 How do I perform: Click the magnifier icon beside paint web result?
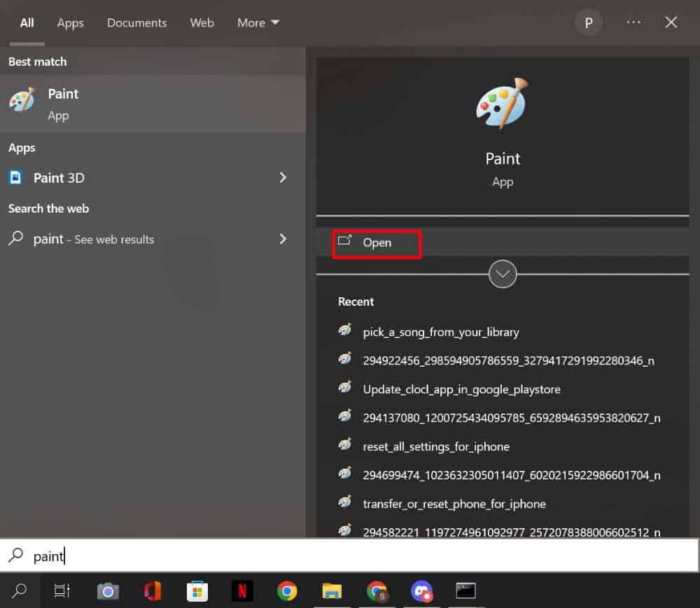pyautogui.click(x=15, y=238)
